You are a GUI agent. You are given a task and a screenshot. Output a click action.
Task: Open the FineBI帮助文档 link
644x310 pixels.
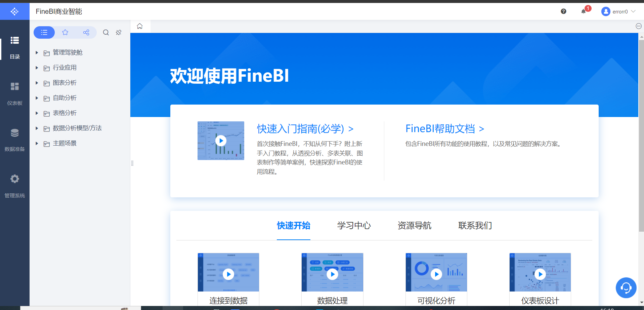445,129
